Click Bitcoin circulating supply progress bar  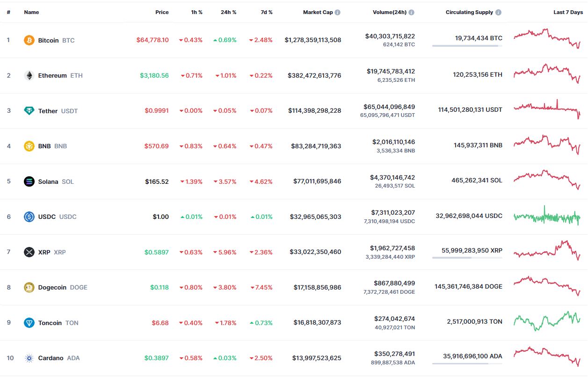pos(467,46)
